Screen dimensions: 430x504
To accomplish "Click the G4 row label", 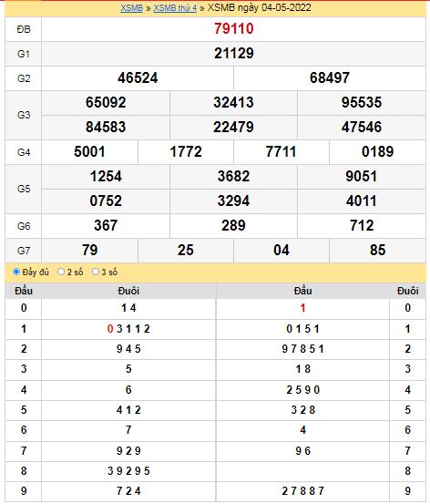I will (x=24, y=152).
